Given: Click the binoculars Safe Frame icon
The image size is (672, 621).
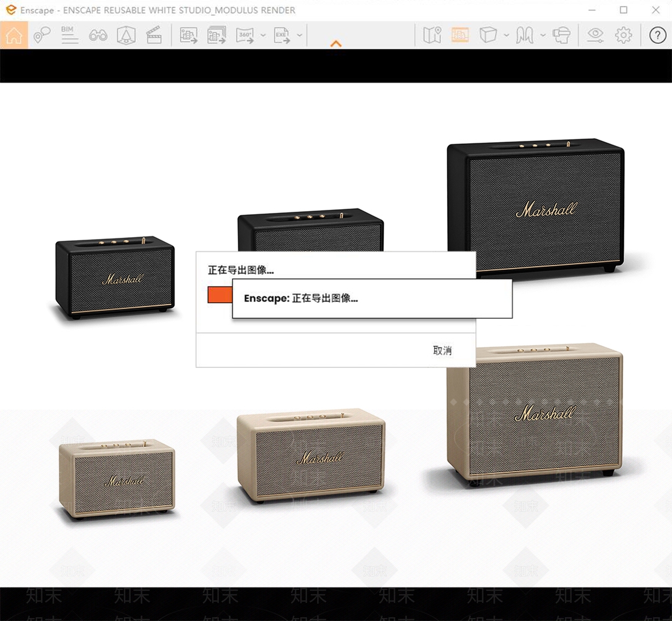Looking at the screenshot, I should pos(98,35).
